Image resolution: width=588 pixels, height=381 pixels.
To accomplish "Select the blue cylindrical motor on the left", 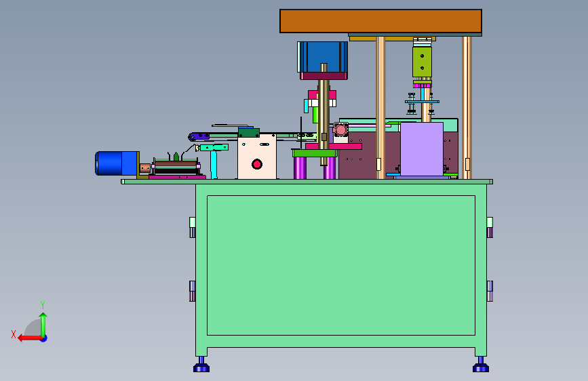I will pyautogui.click(x=116, y=163).
